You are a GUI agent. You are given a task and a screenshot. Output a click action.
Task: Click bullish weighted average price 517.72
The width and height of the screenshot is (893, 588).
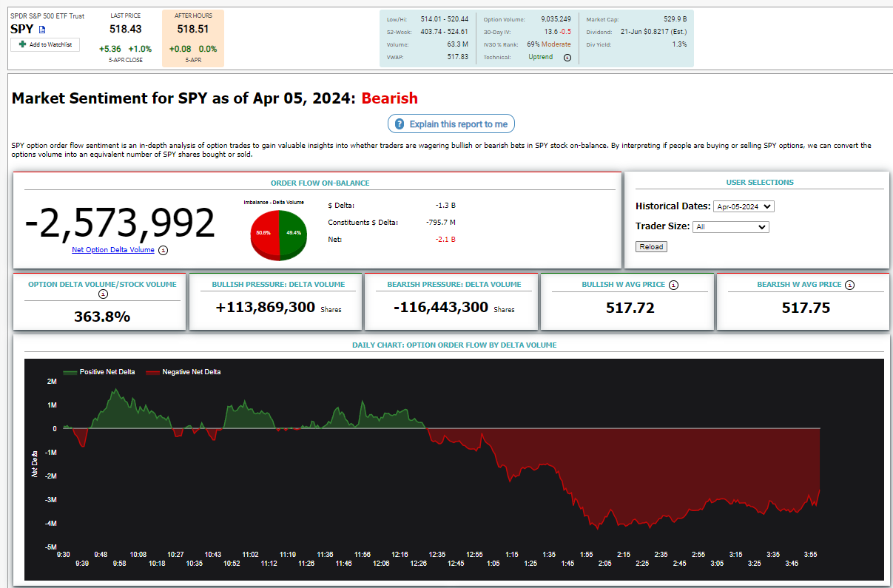click(x=630, y=308)
